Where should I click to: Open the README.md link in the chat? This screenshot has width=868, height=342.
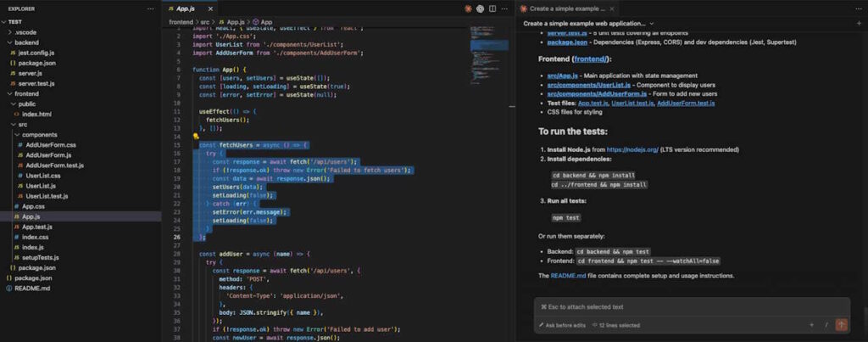[x=567, y=276]
